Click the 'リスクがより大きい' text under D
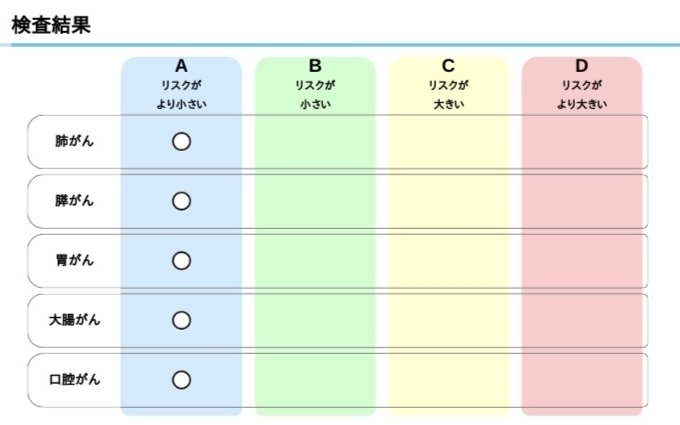680x425 pixels. tap(582, 94)
